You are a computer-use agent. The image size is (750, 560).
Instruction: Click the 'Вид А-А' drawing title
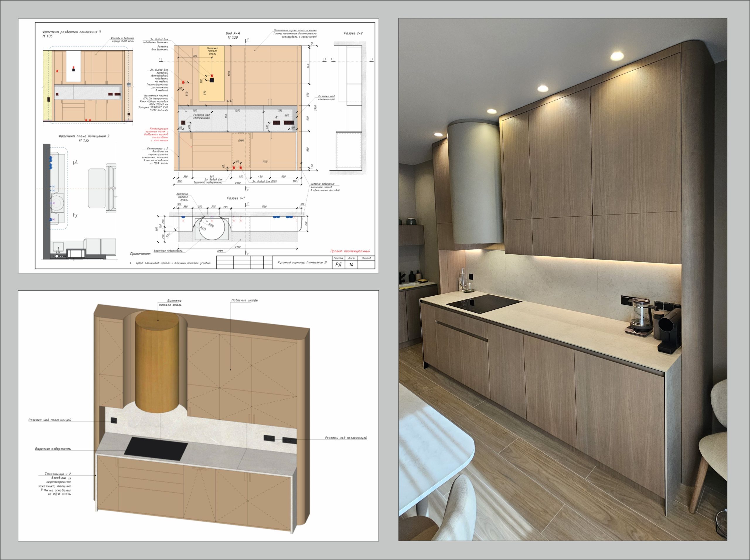[x=233, y=33]
